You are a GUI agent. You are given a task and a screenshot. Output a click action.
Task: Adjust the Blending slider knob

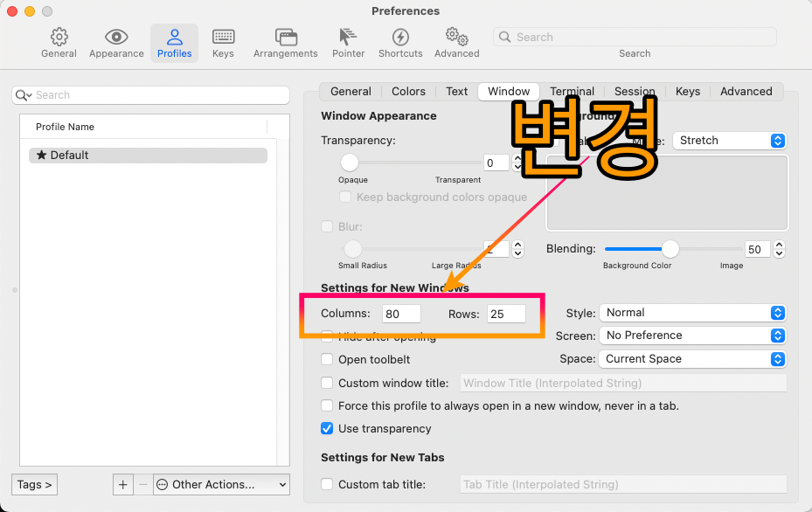(x=670, y=249)
